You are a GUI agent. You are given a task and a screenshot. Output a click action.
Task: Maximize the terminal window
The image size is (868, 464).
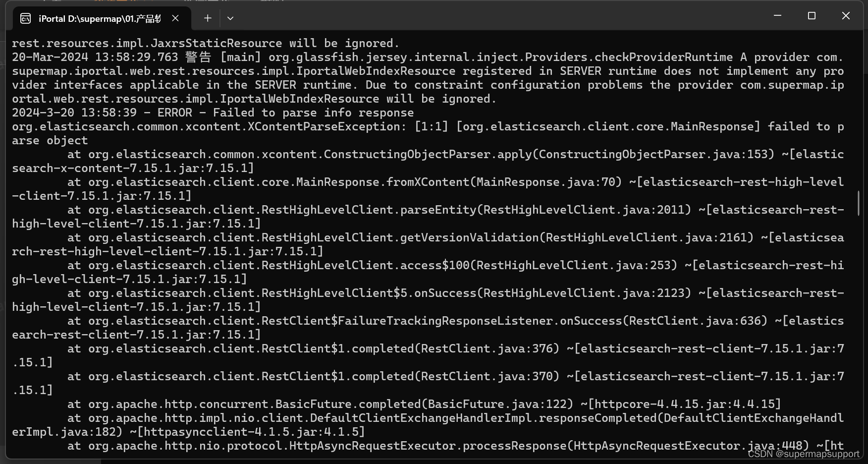[x=812, y=16]
